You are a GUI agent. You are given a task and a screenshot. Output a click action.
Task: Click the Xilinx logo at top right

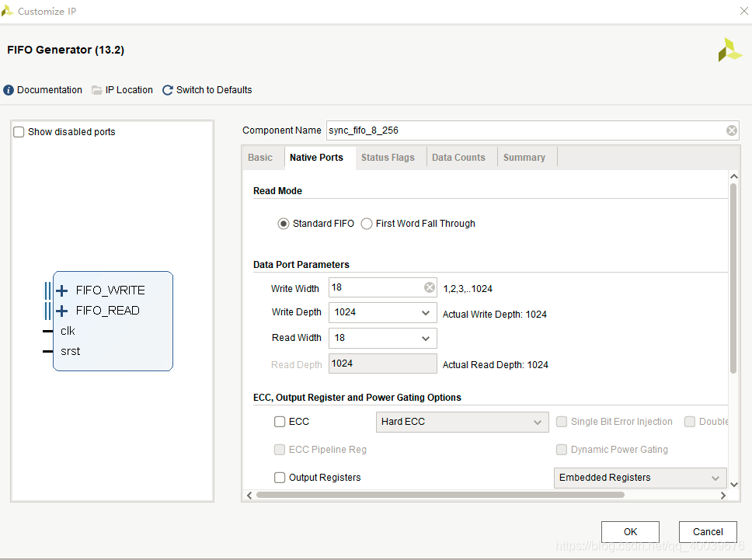point(730,50)
